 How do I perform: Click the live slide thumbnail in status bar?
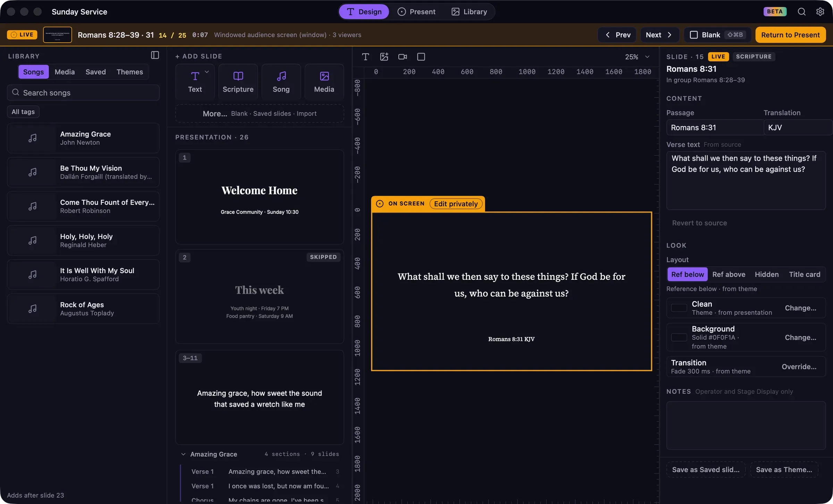tap(58, 35)
